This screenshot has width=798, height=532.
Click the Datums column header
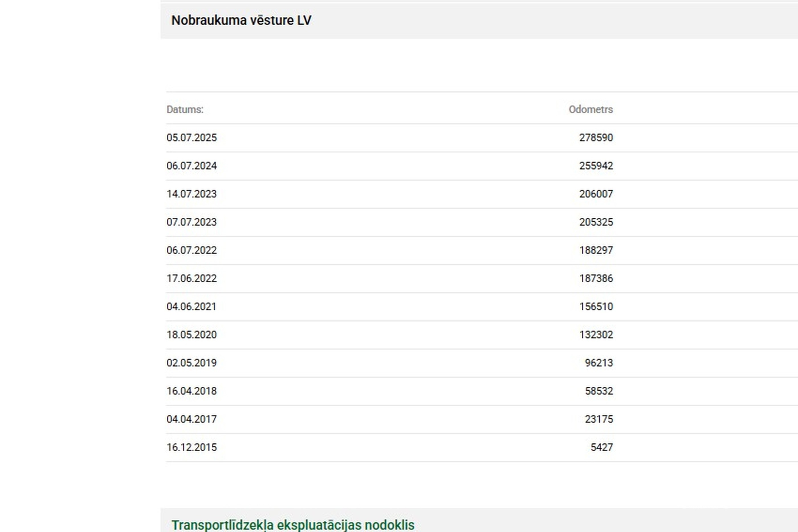(x=185, y=110)
